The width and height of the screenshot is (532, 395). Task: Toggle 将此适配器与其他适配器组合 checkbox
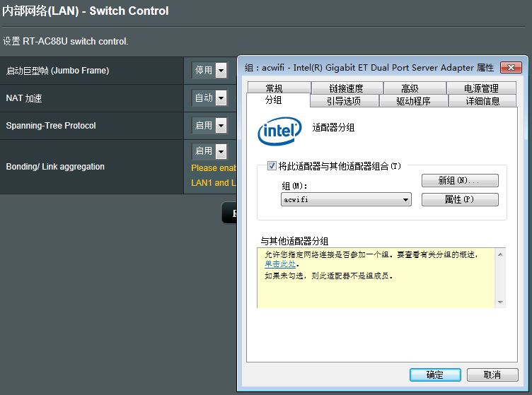click(x=272, y=165)
